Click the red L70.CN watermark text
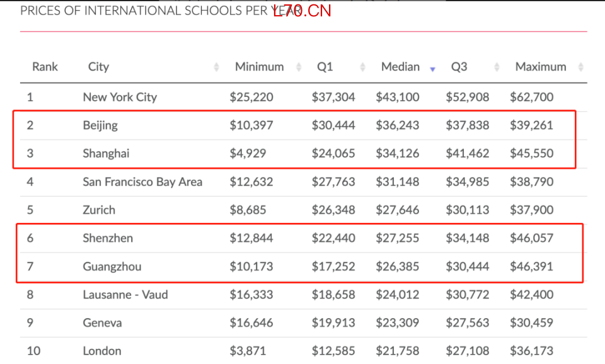The image size is (605, 364). [x=302, y=11]
